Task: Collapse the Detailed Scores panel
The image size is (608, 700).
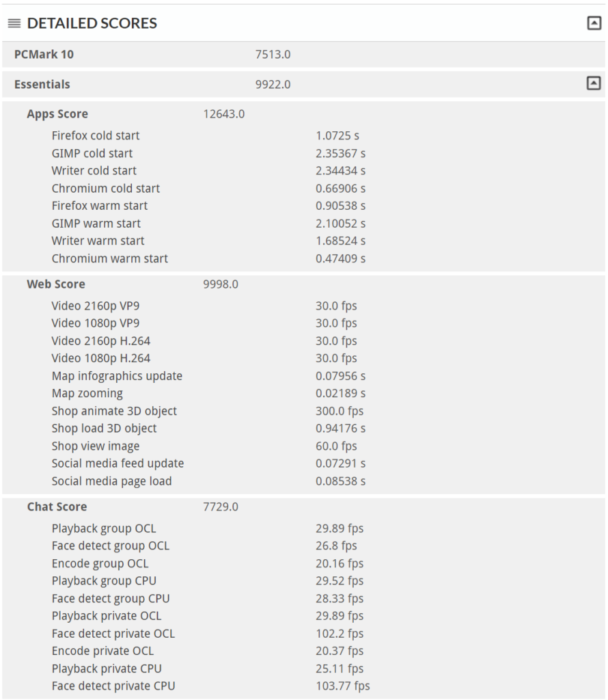Action: coord(593,23)
